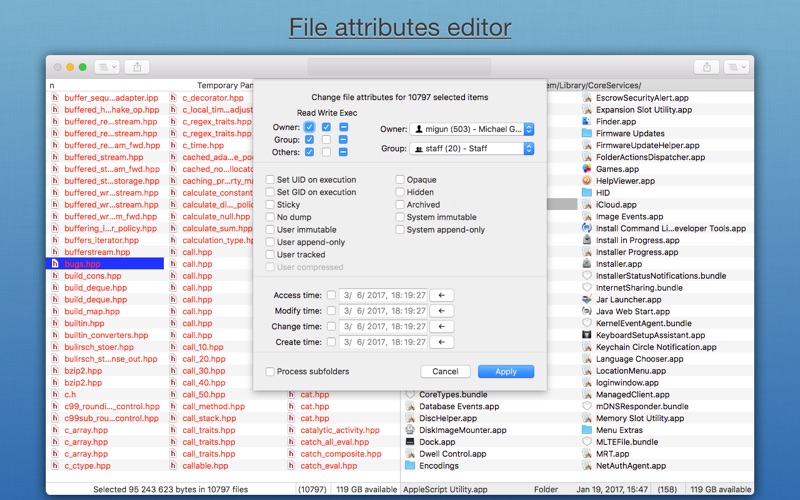Select the Finder.app icon

(x=587, y=122)
